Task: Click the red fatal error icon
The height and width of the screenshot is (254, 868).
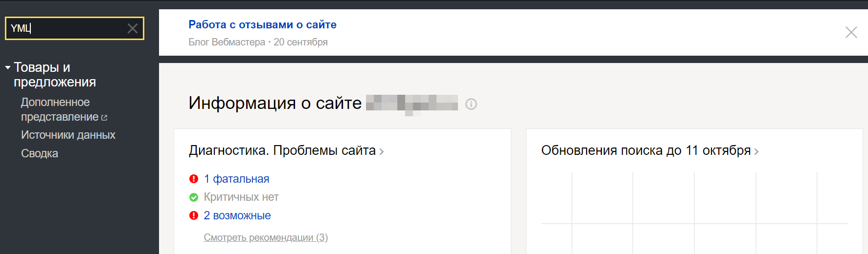Action: click(194, 179)
